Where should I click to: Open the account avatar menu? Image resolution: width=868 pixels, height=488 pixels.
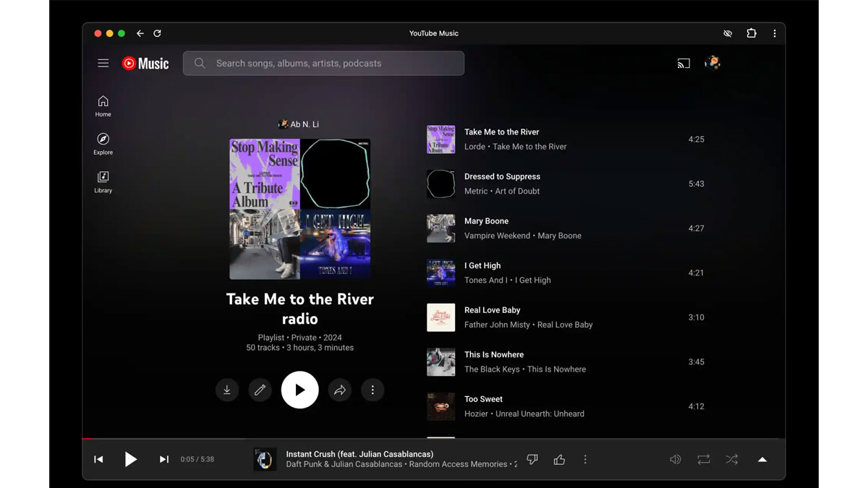[x=713, y=63]
